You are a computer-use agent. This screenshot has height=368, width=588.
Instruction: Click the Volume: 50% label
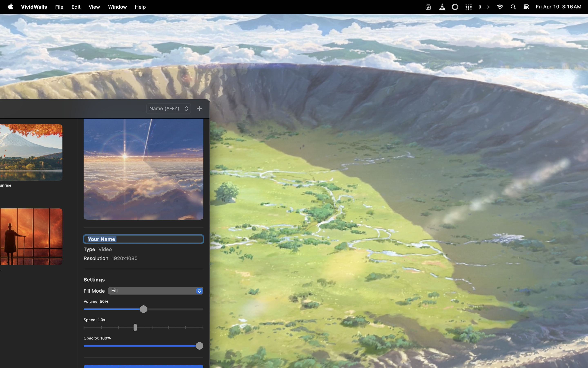click(x=96, y=301)
